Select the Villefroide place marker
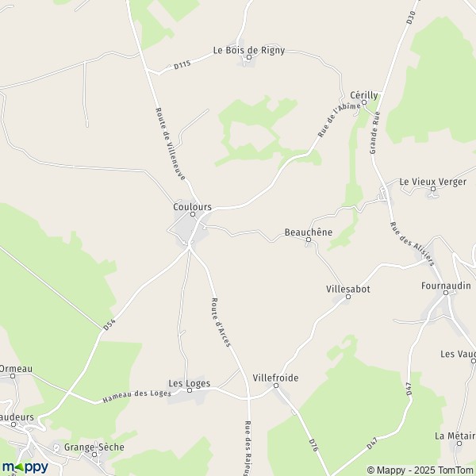 click(x=276, y=386)
